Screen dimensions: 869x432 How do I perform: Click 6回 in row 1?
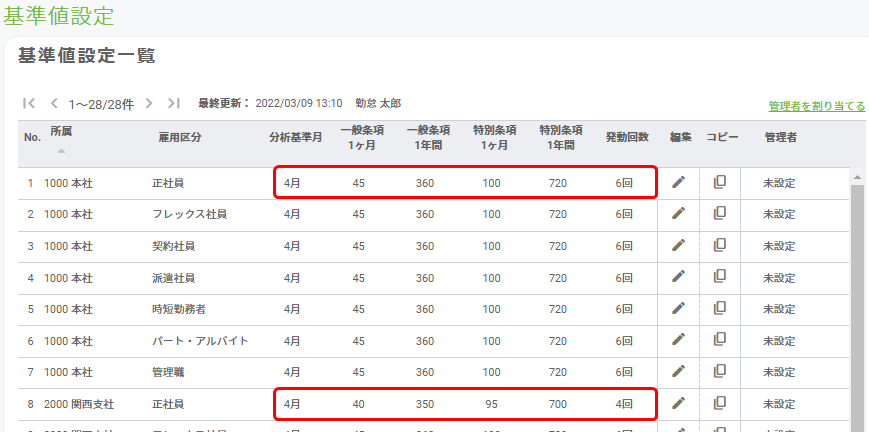click(624, 182)
